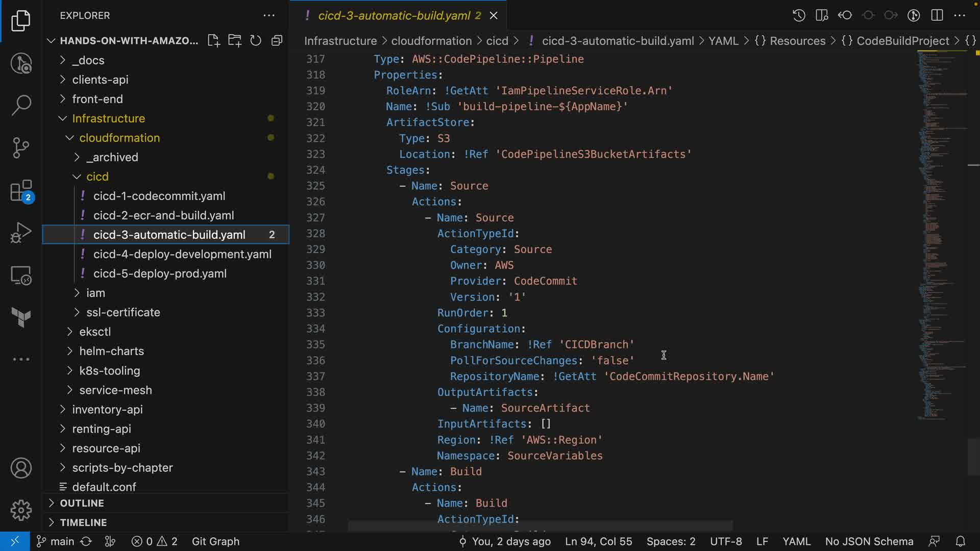This screenshot has width=980, height=551.
Task: Expand the OUTLINE section
Action: pos(82,503)
